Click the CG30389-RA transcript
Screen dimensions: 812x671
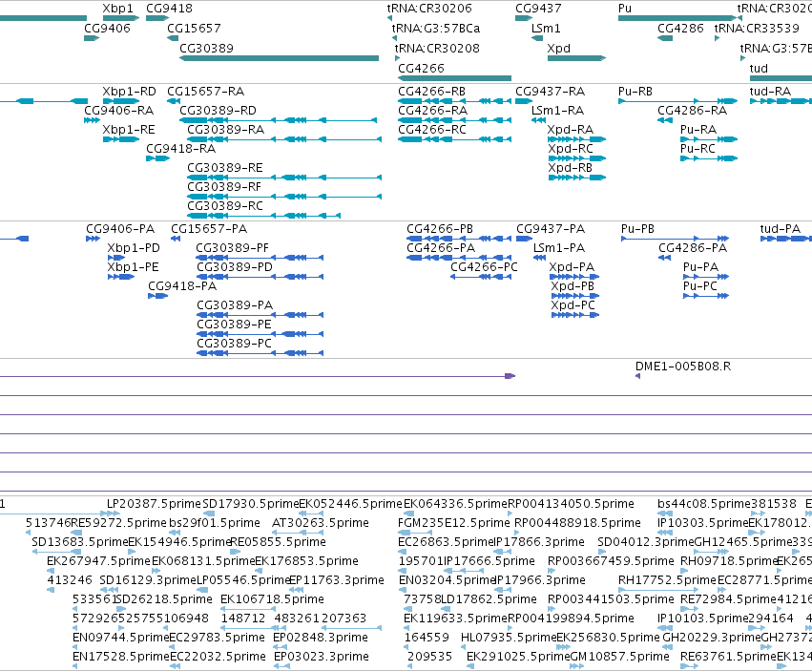[x=284, y=139]
